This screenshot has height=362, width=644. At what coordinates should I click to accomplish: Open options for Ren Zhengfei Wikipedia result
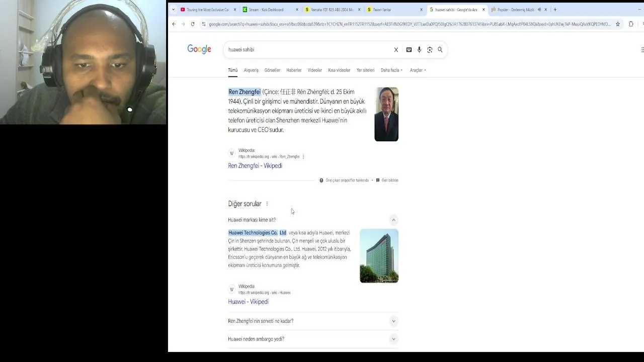[x=303, y=157]
